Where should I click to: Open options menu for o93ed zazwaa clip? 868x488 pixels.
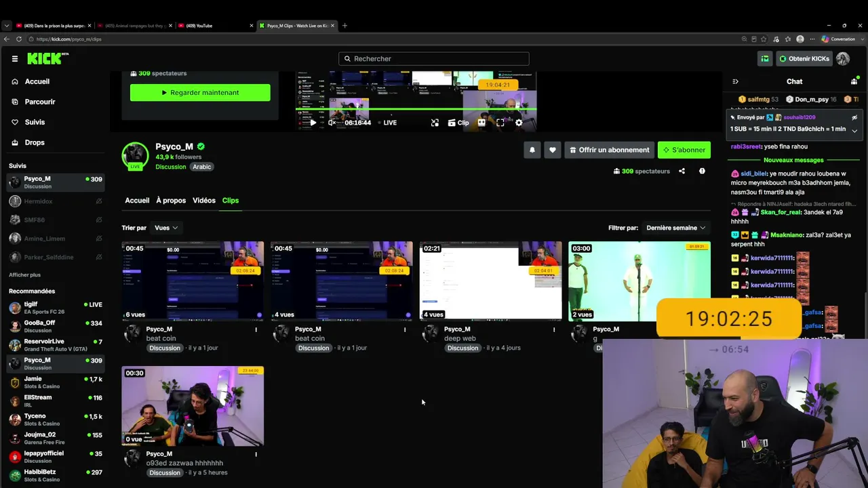tap(256, 455)
